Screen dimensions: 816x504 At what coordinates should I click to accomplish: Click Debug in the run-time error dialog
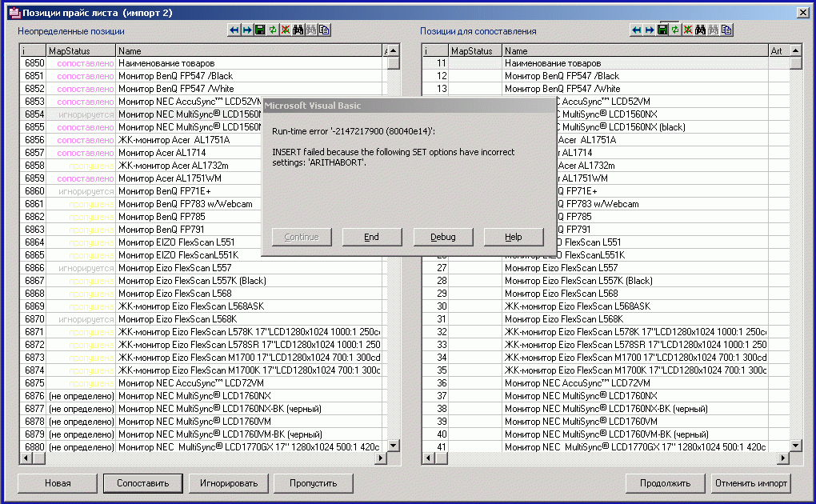point(443,237)
